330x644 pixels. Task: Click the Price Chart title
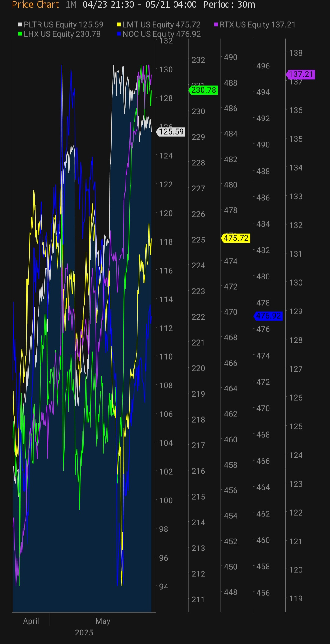[35, 5]
